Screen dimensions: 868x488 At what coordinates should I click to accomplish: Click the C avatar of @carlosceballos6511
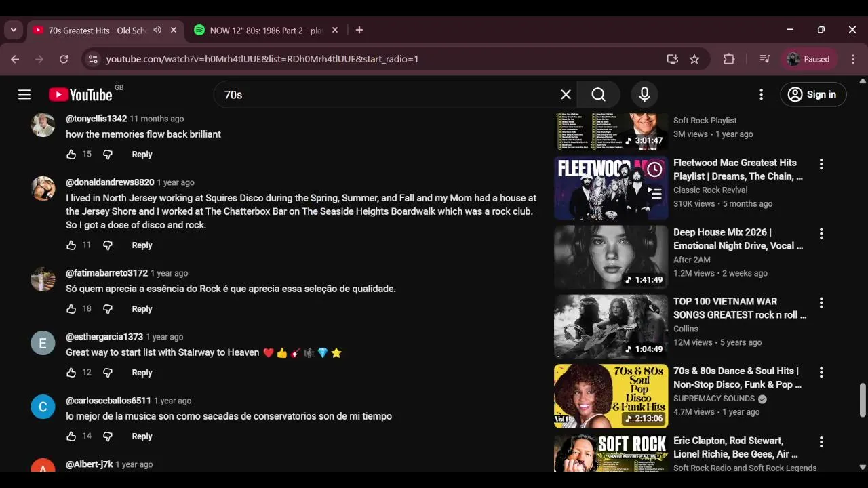(x=43, y=407)
